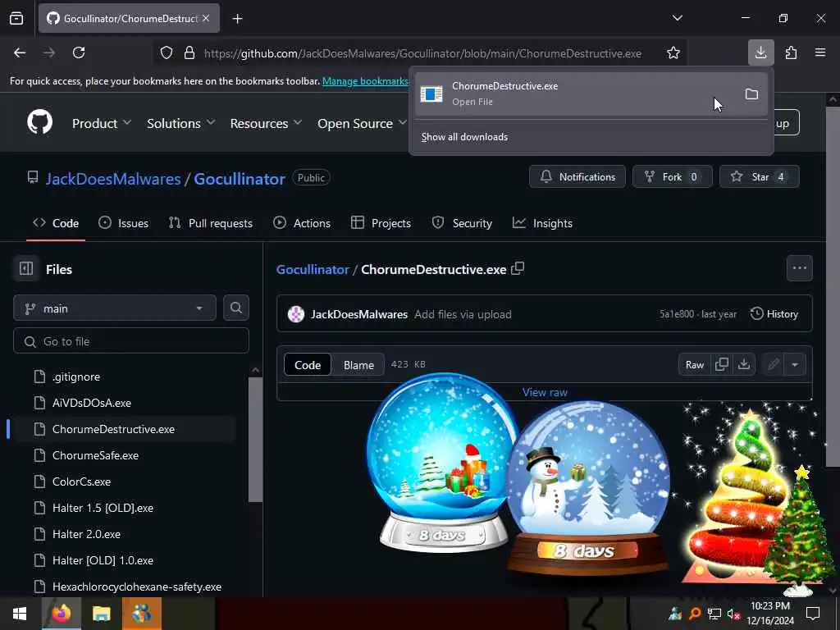Go back using the browser back arrow
The width and height of the screenshot is (840, 630).
click(20, 52)
